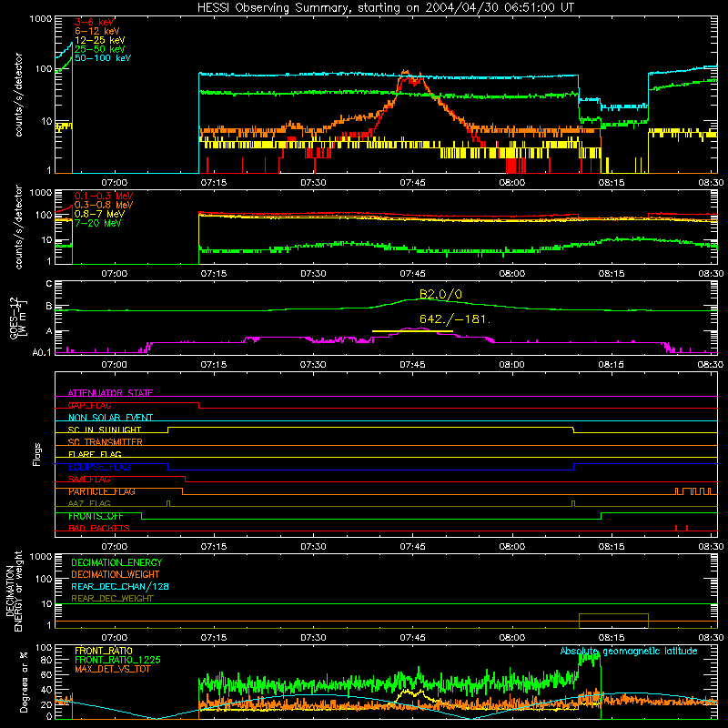Image resolution: width=728 pixels, height=728 pixels.
Task: Select the 25-50 keV legend label
Action: tap(99, 49)
